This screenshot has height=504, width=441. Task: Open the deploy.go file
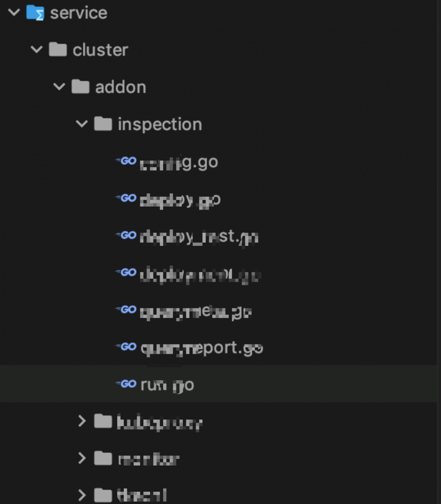click(180, 201)
